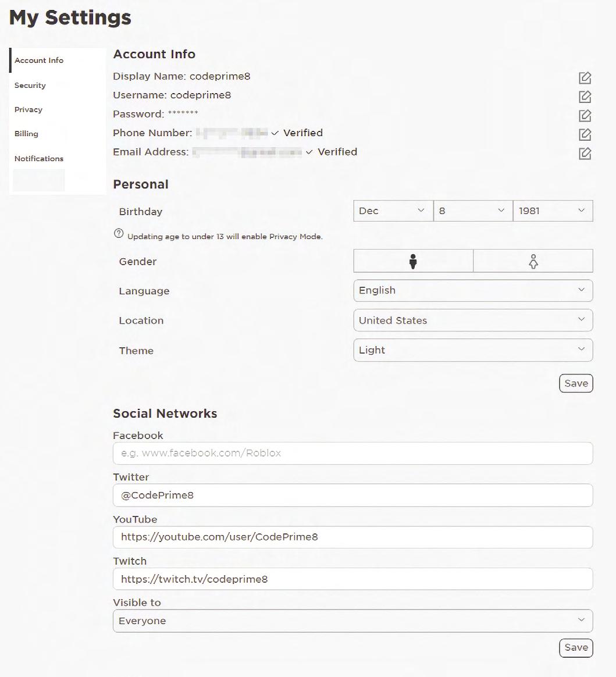Open the Privacy settings tab
Screen dimensions: 616x677
(x=29, y=110)
